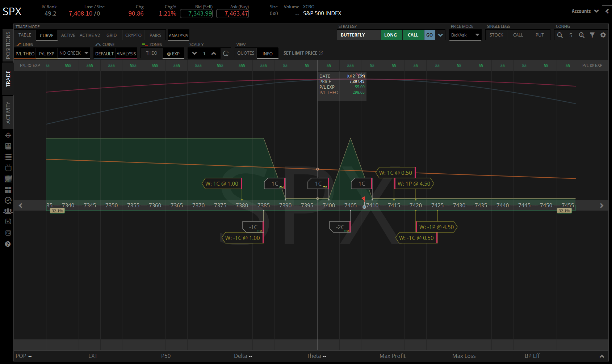Image resolution: width=612 pixels, height=364 pixels.
Task: Zoom out strikes with minus magnifier
Action: [x=560, y=35]
